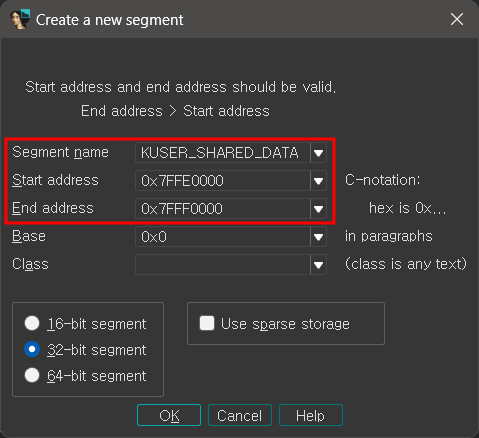The image size is (479, 438).
Task: Select the 64-bit segment radio button
Action: (x=32, y=375)
